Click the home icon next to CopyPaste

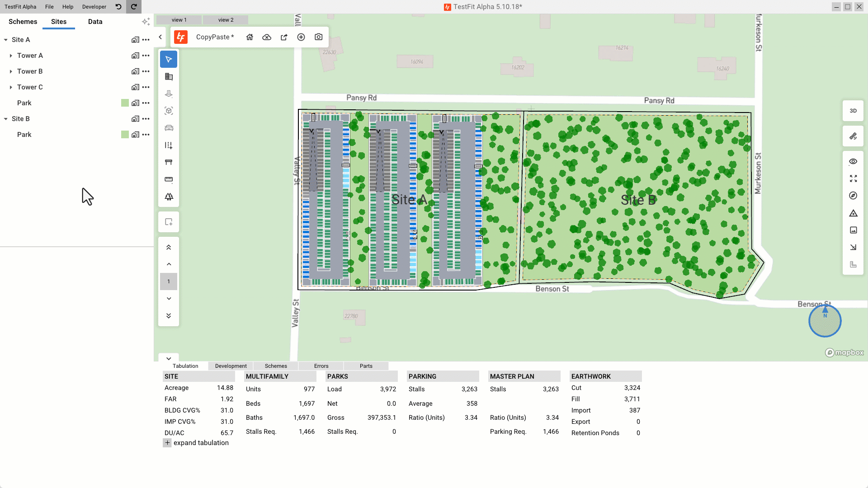250,37
